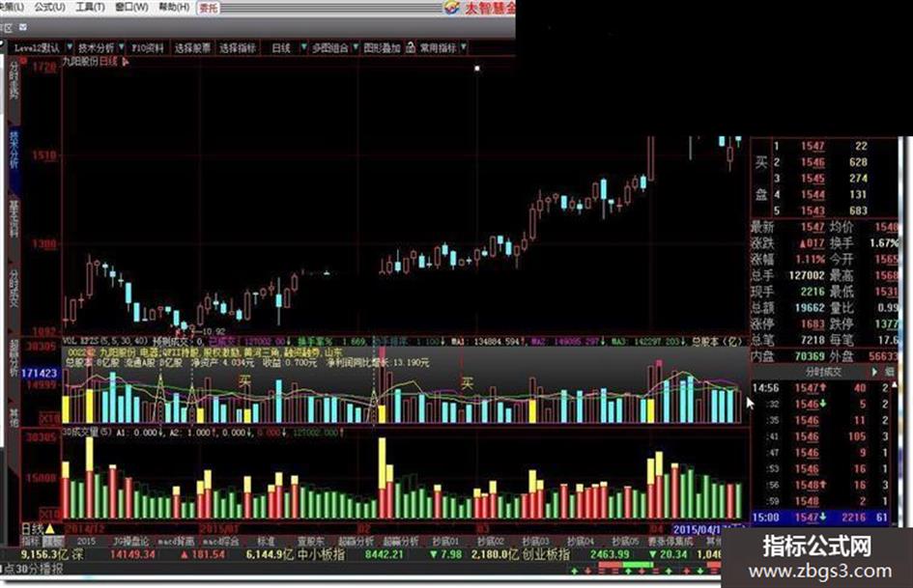Select the 标准 indicator tab

click(266, 542)
